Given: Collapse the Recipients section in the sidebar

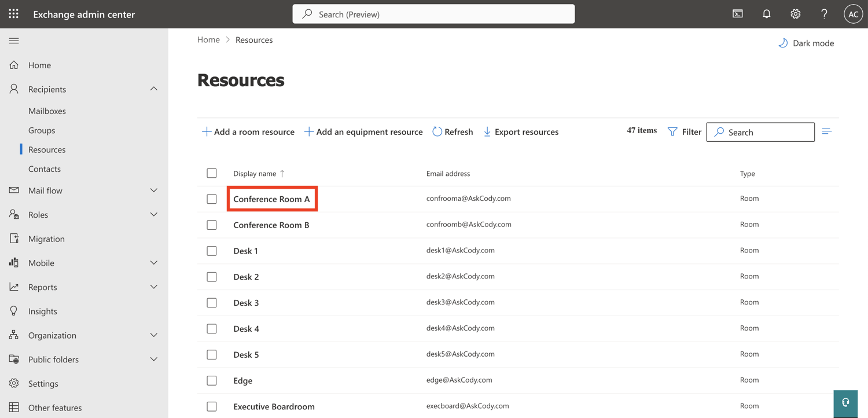Looking at the screenshot, I should tap(153, 89).
